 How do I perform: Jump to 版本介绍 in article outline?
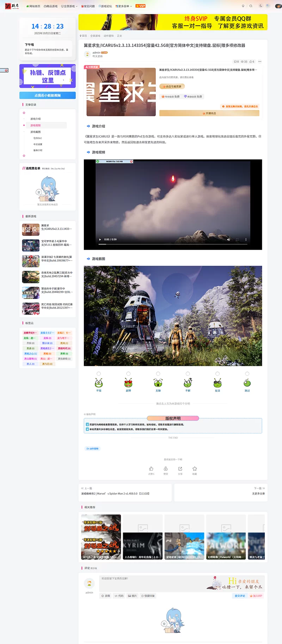[x=38, y=150]
